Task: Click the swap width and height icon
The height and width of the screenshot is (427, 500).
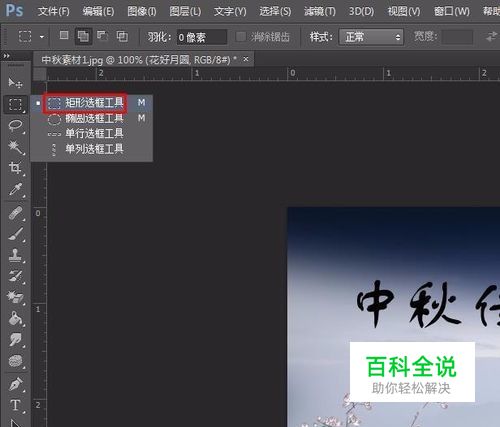Action: point(491,37)
